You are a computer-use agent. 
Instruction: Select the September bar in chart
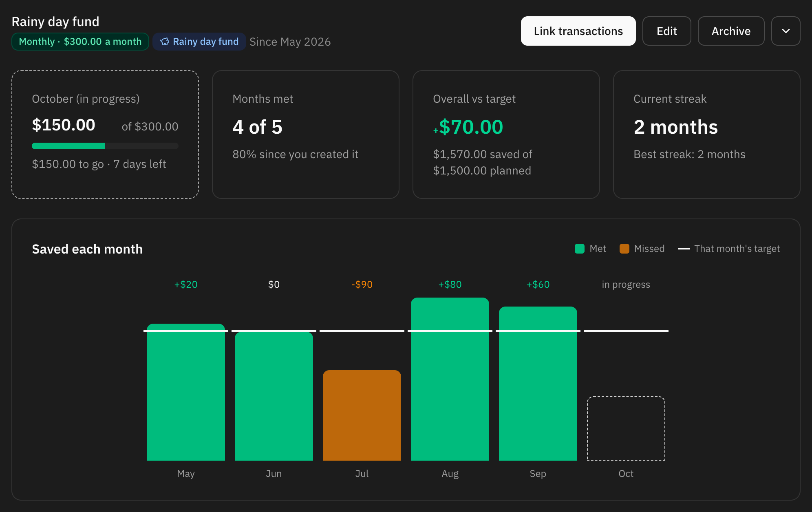[x=538, y=384]
